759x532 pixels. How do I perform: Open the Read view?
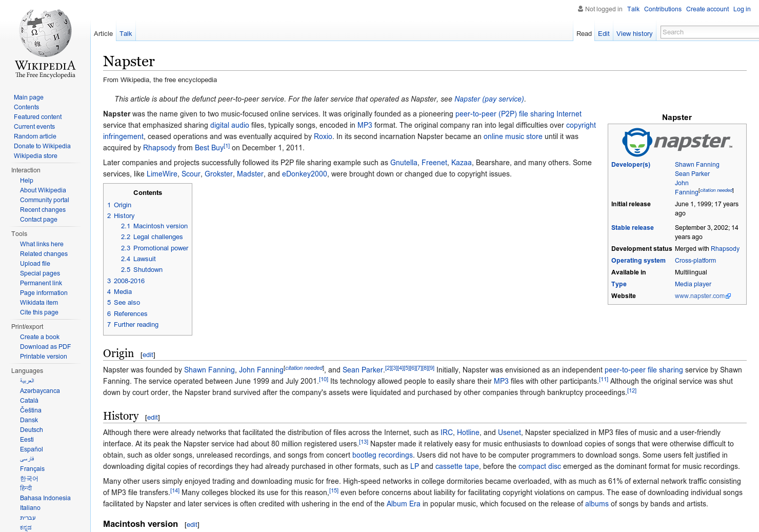point(584,33)
